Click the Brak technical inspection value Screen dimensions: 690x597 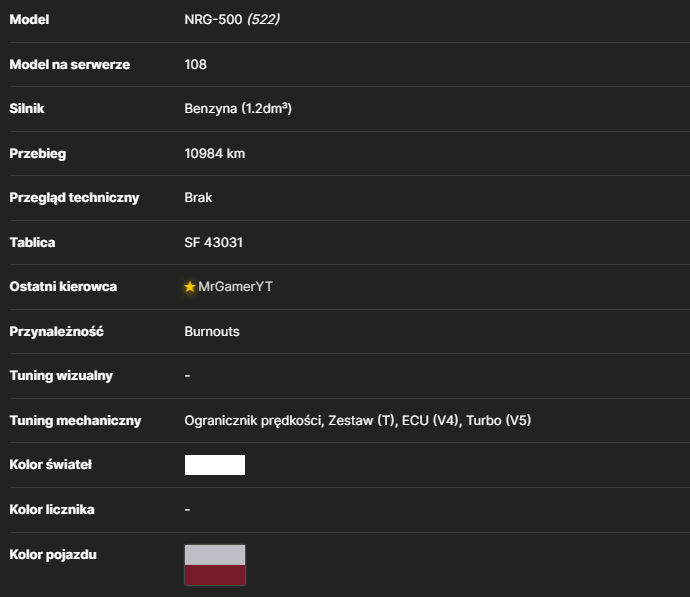coord(198,198)
